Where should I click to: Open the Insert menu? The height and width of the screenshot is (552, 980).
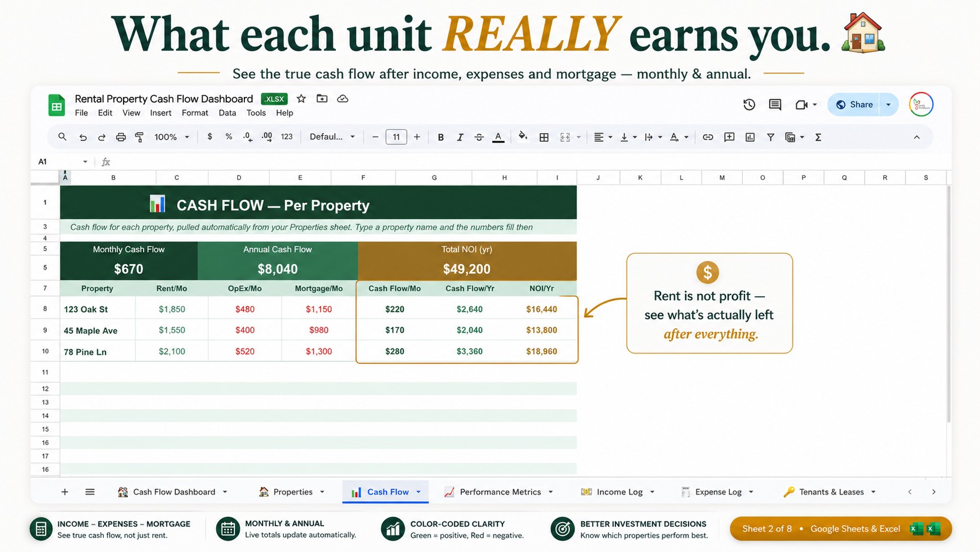(161, 113)
